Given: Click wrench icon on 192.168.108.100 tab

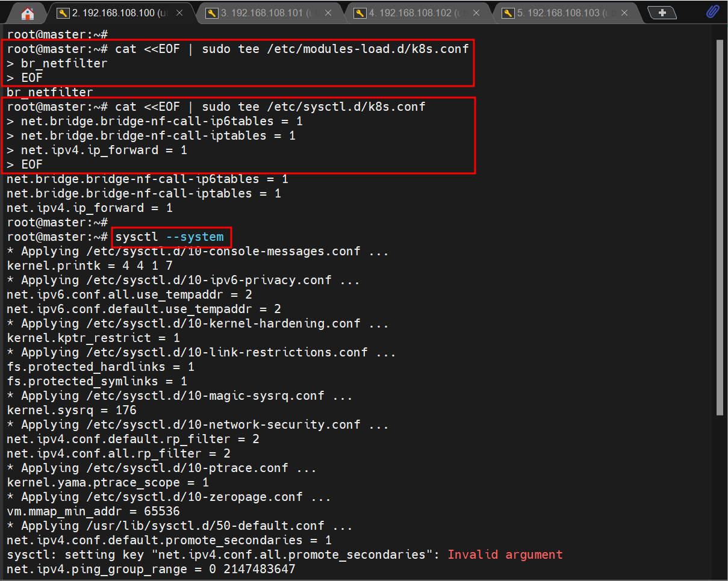Looking at the screenshot, I should tap(62, 13).
